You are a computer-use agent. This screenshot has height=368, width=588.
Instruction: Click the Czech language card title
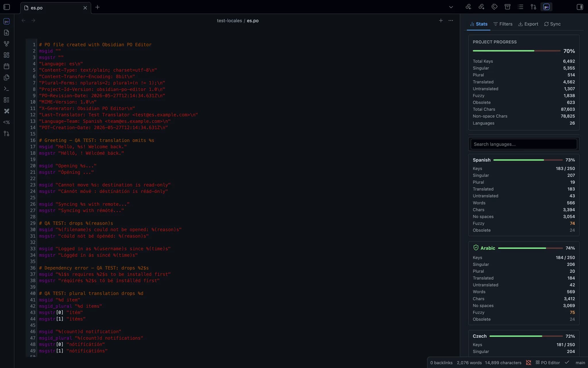point(479,336)
